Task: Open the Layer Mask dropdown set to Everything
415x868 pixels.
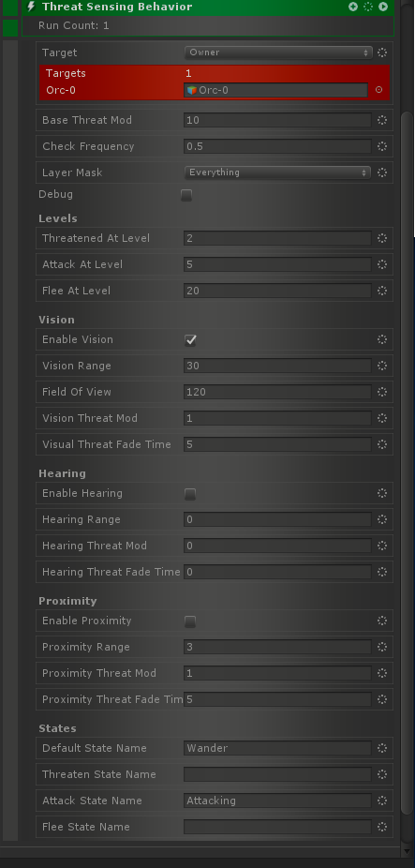Action: pos(278,172)
